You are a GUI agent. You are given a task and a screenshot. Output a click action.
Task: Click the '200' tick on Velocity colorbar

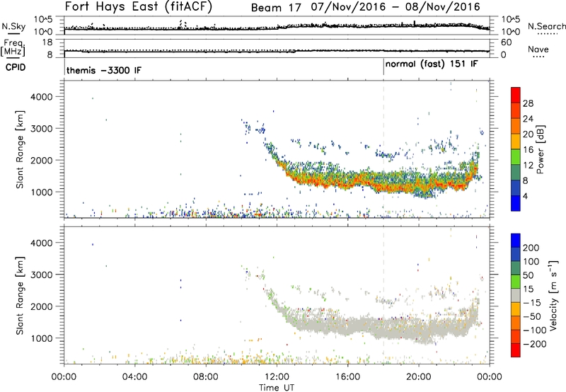point(531,248)
